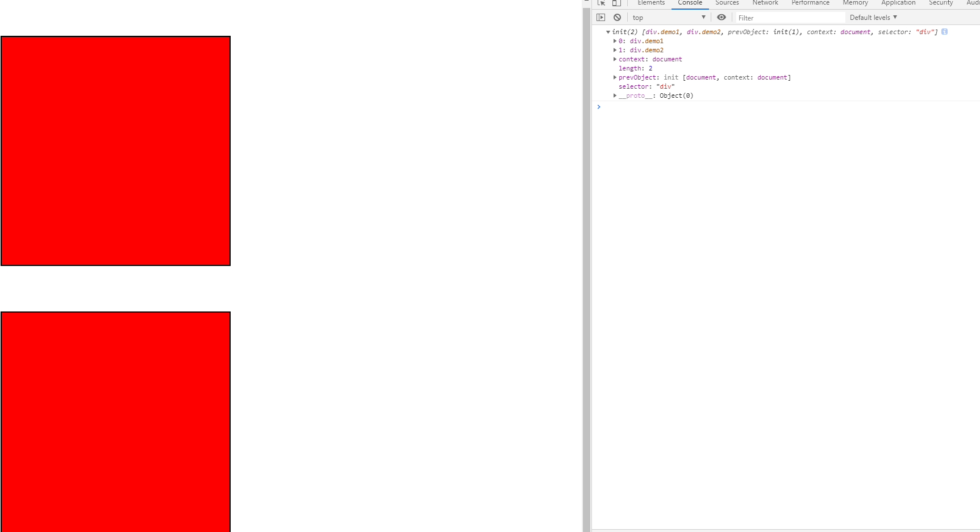
Task: Open live expression eye icon
Action: tap(722, 18)
